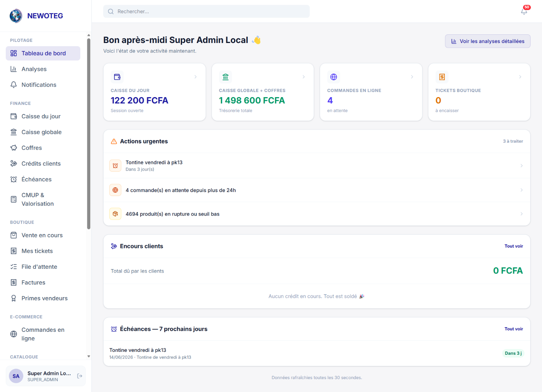Open the notification bell with 50 badge

[x=524, y=11]
